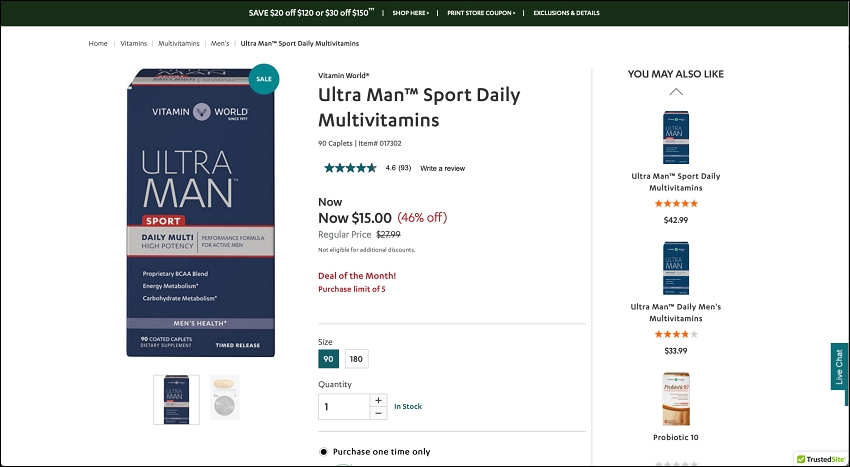
Task: Click the '(46% off)' discount text
Action: coord(422,218)
